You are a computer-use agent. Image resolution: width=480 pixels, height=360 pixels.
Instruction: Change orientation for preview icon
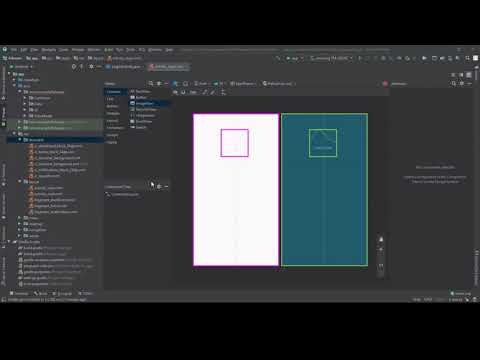(186, 83)
